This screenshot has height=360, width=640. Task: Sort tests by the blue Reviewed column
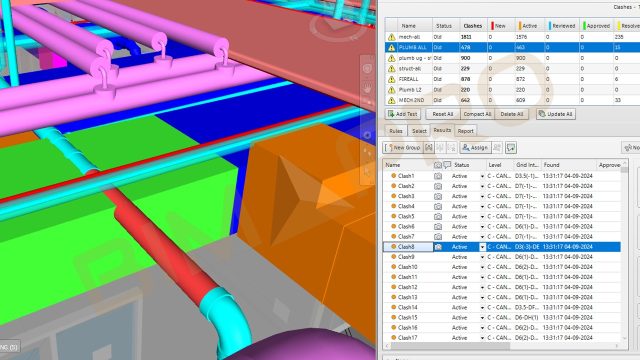click(562, 26)
